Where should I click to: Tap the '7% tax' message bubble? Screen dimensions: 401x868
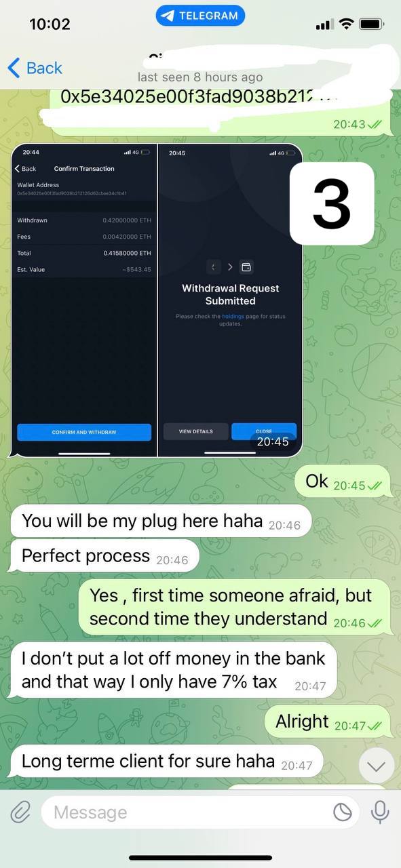[x=174, y=669]
